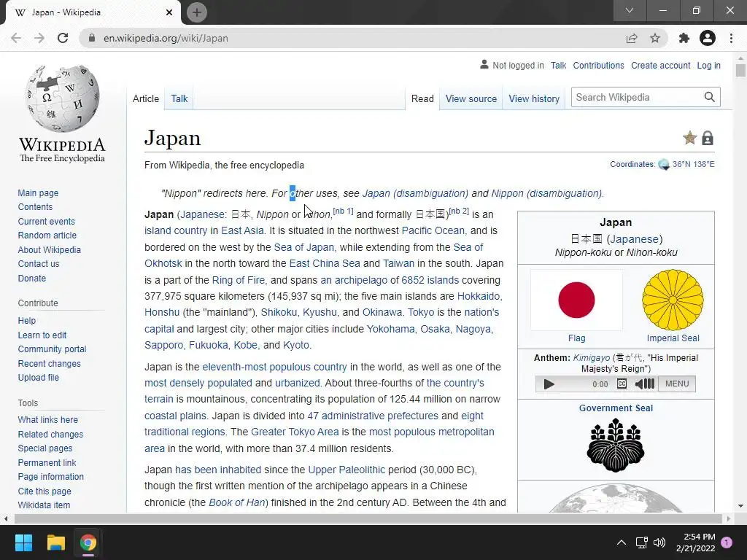Viewport: 747px width, 560px height.
Task: Open the Tokyo article link
Action: point(421,312)
